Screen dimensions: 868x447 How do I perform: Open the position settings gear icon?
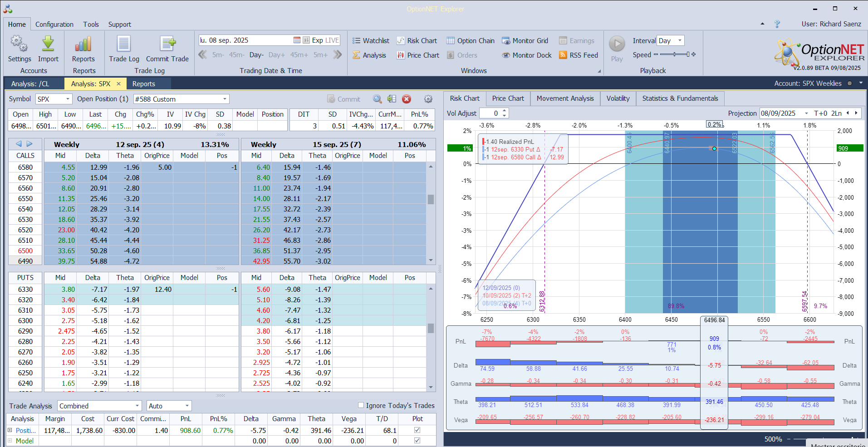428,99
